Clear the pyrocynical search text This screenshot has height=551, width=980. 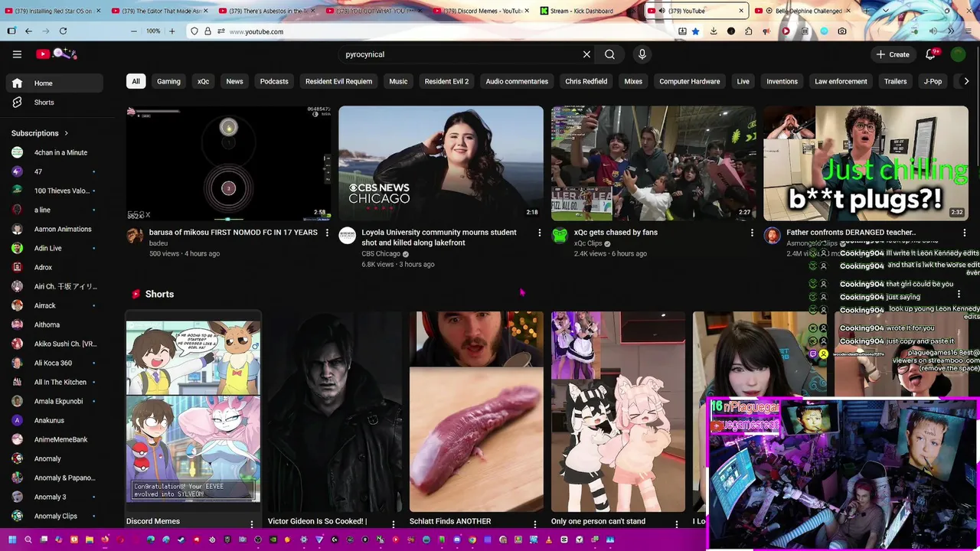[586, 54]
